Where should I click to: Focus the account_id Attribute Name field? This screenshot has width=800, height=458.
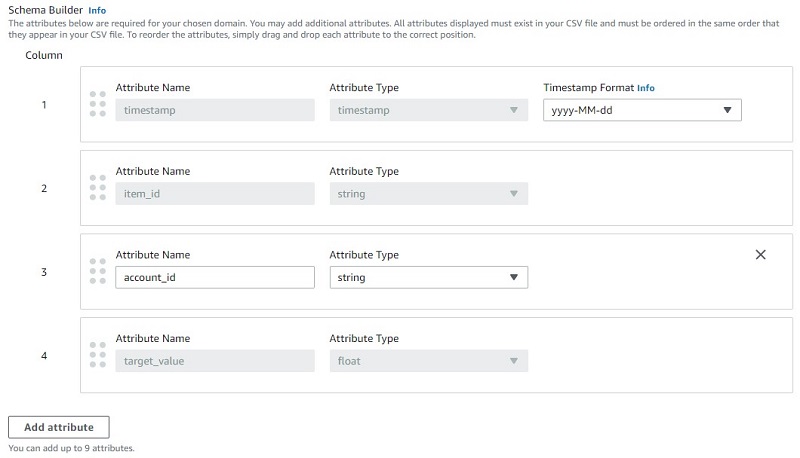click(x=215, y=277)
